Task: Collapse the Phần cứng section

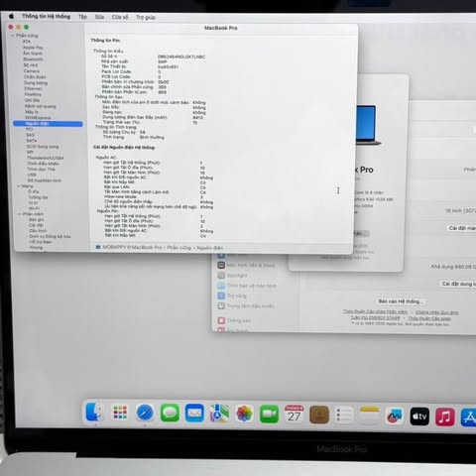Action: pos(13,36)
